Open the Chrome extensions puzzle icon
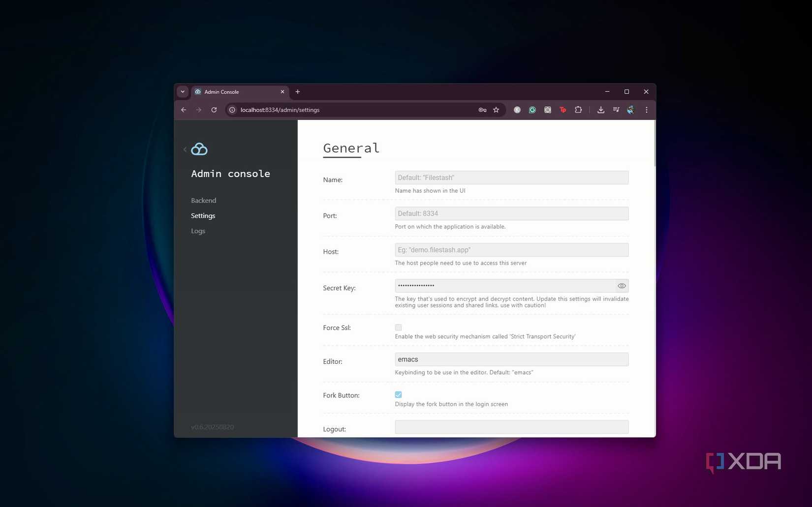 coord(578,110)
